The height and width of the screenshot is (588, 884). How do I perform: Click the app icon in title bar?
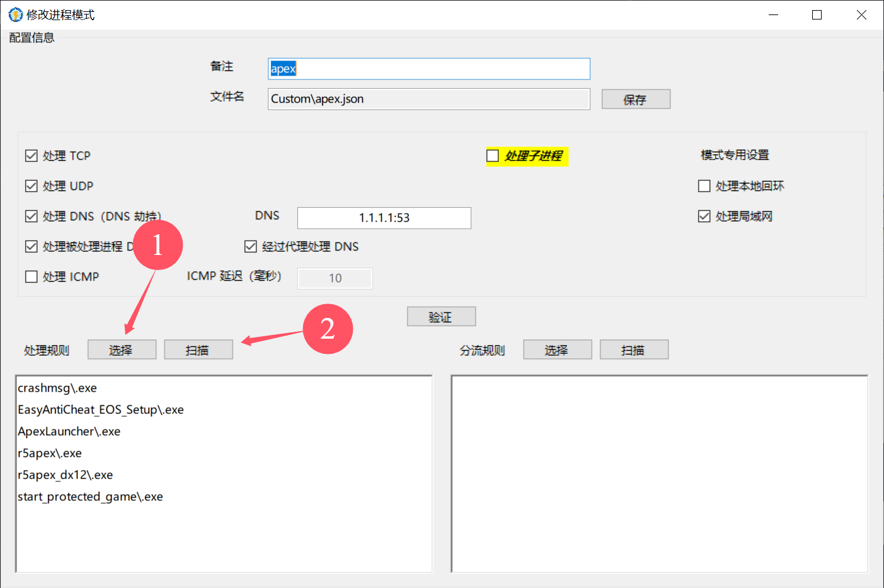click(15, 14)
